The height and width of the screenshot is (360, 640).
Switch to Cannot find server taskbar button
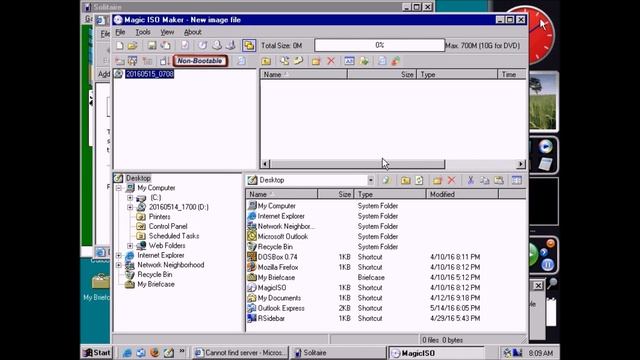point(240,353)
